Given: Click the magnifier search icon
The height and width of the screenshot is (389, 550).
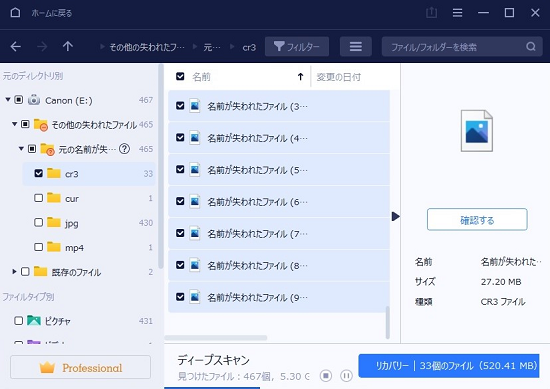Looking at the screenshot, I should 531,46.
